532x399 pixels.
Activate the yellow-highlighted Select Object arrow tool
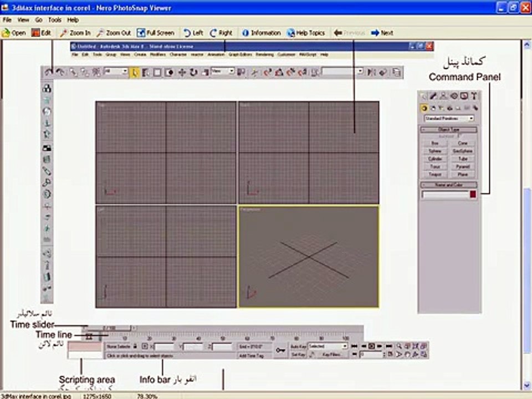coord(134,72)
